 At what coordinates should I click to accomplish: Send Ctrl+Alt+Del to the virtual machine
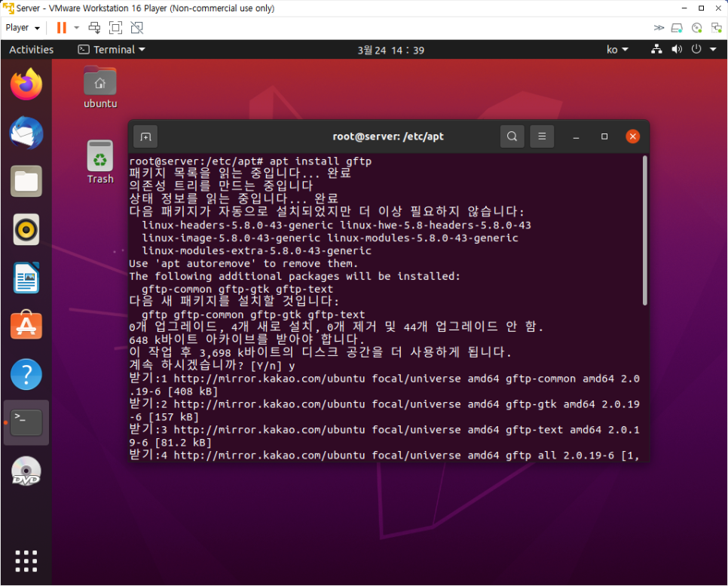(x=94, y=28)
